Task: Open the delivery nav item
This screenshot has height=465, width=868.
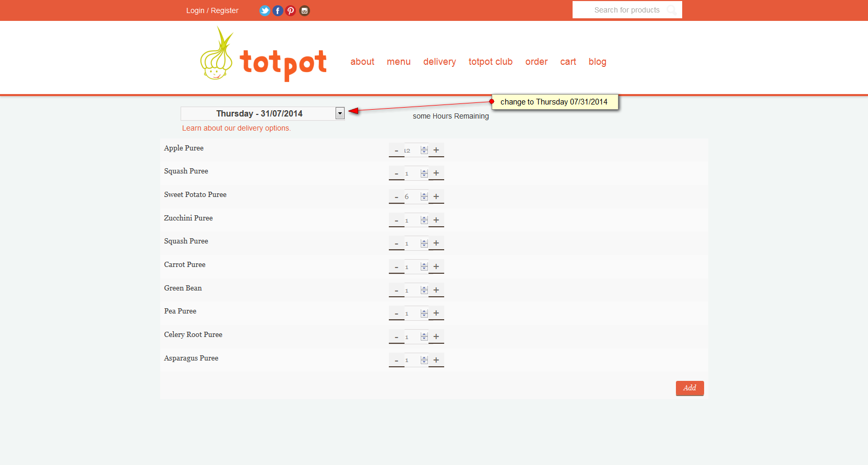Action: click(439, 62)
